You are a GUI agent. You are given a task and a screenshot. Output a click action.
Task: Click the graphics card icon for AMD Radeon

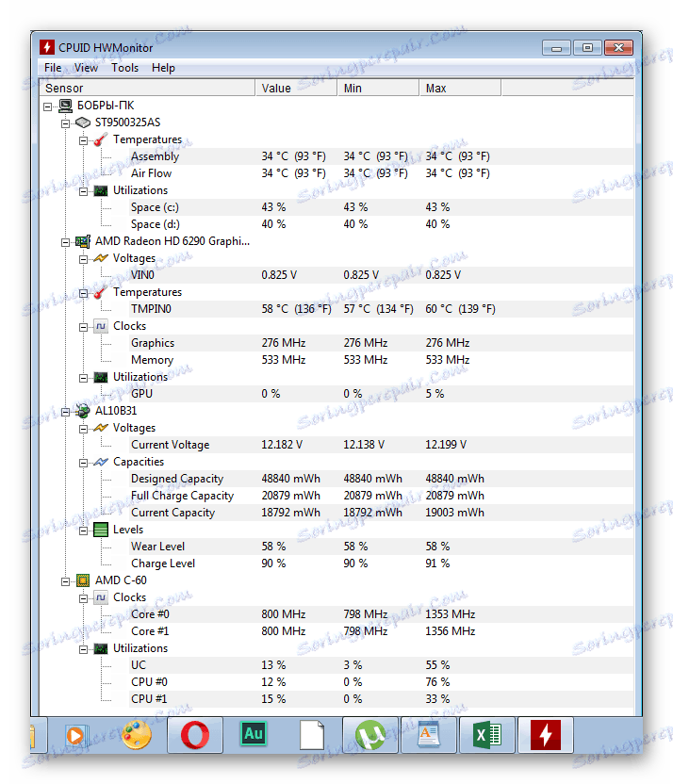83,241
